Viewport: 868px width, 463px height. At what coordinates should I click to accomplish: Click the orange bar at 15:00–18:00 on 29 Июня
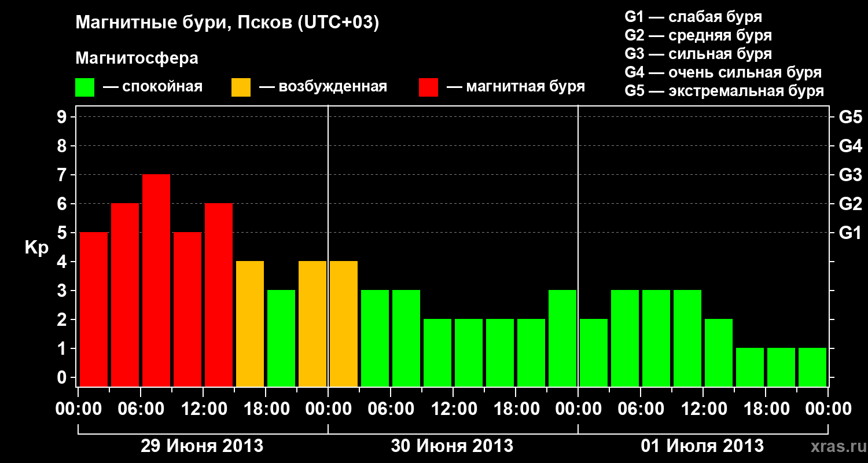click(x=250, y=324)
